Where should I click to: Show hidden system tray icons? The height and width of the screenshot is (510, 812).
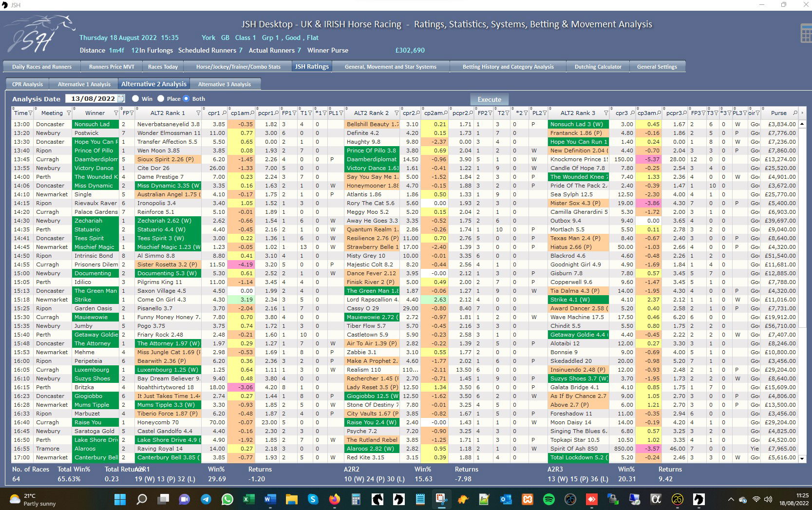click(731, 499)
